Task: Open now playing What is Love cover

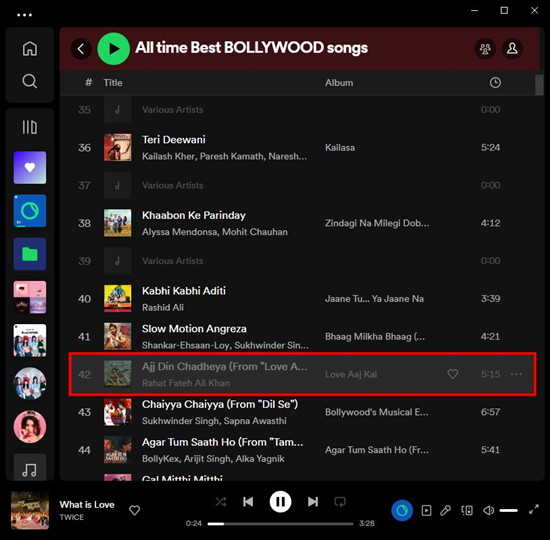Action: coord(30,510)
